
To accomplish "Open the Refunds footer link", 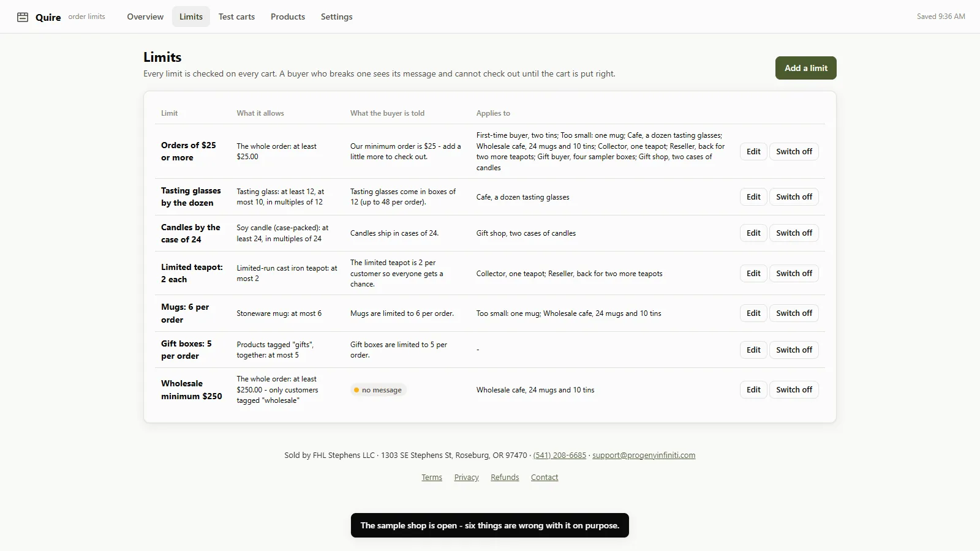I will [x=505, y=477].
